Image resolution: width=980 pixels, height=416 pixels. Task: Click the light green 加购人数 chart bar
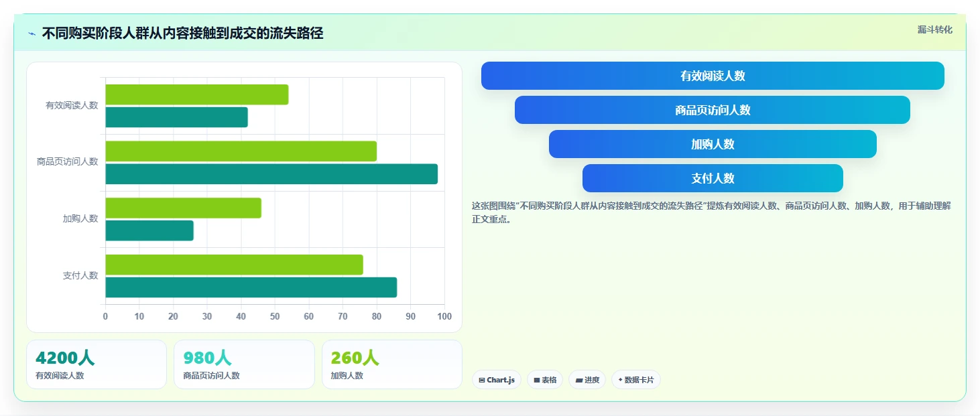point(183,208)
